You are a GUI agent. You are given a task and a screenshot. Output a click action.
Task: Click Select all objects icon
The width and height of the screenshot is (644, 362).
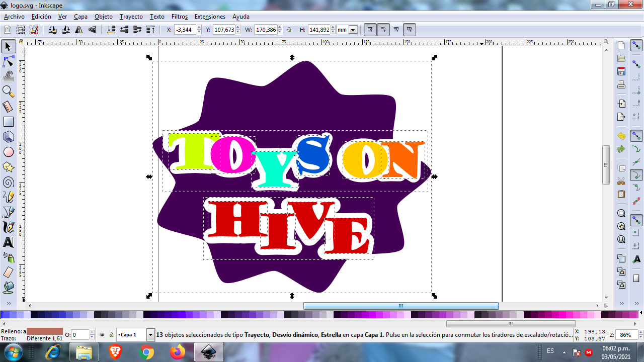pos(8,30)
